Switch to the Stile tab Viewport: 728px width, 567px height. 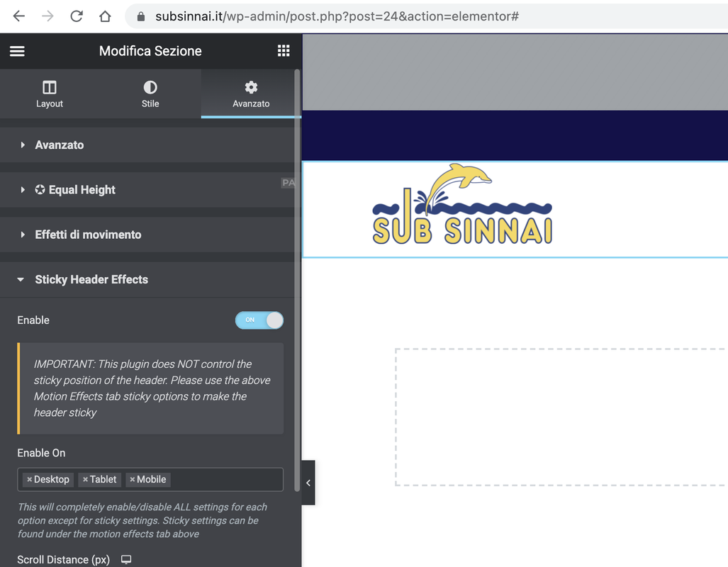pos(150,94)
